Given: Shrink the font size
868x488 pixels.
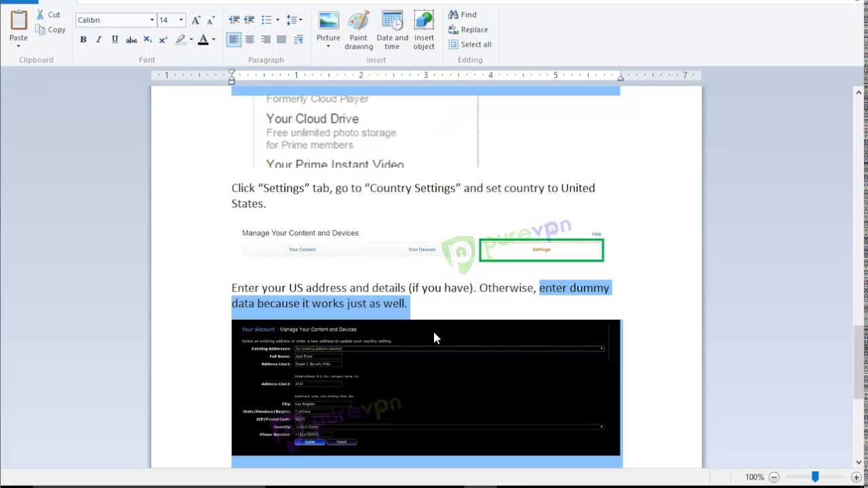Looking at the screenshot, I should [210, 20].
